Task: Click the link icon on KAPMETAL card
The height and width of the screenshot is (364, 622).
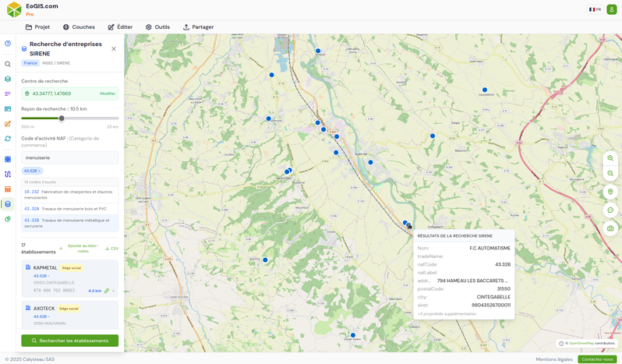Action: click(x=107, y=291)
